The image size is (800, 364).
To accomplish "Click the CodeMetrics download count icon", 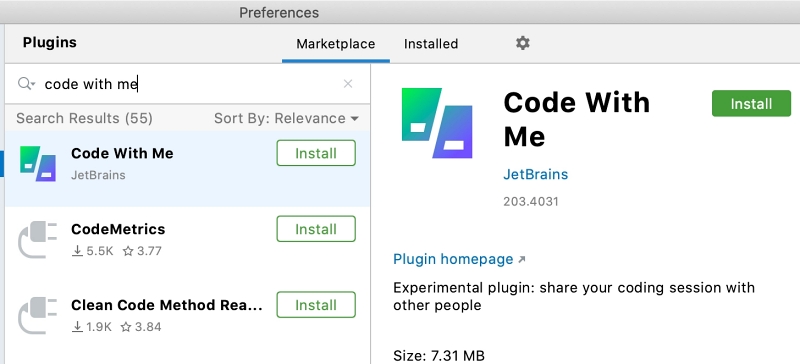I will pyautogui.click(x=77, y=251).
